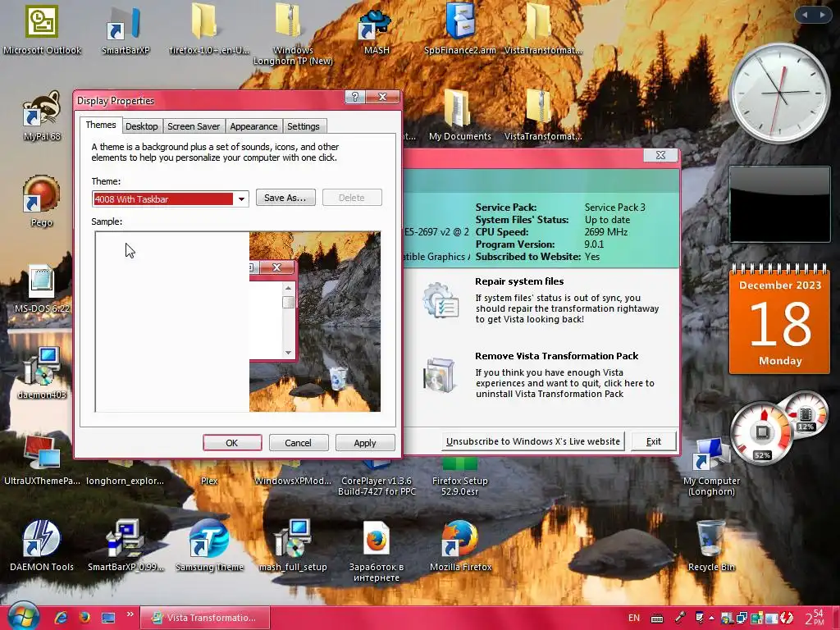
Task: Open the Windows Start orb
Action: 22,616
